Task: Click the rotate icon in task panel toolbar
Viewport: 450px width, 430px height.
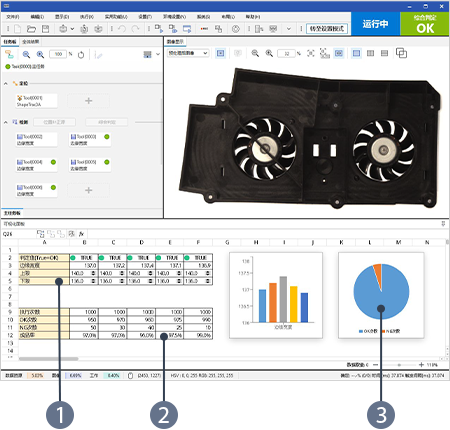Action: [81, 55]
